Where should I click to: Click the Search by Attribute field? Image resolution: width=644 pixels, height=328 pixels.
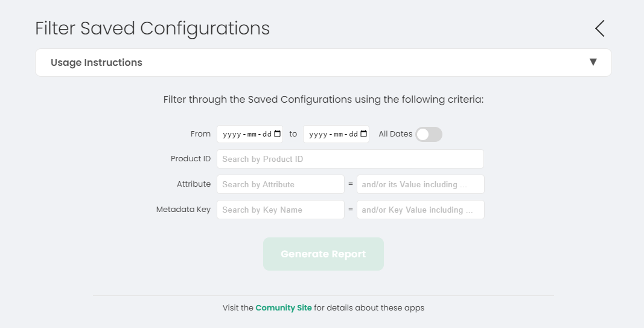[x=280, y=184]
